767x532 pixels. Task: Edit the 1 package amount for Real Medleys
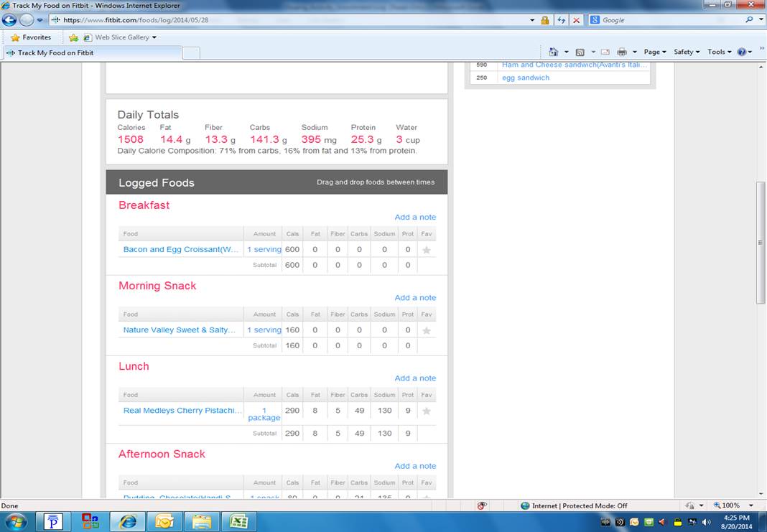click(264, 414)
